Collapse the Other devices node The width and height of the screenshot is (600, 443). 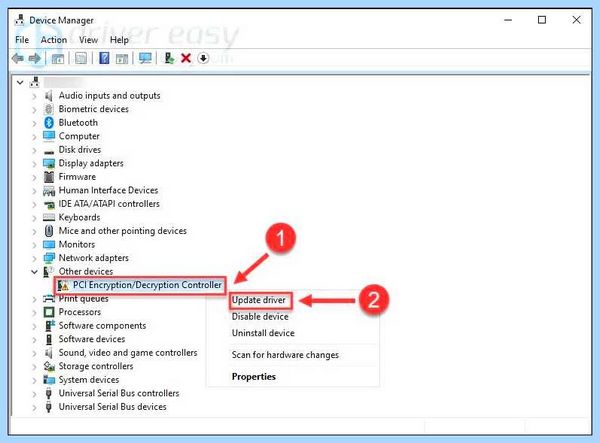[34, 272]
